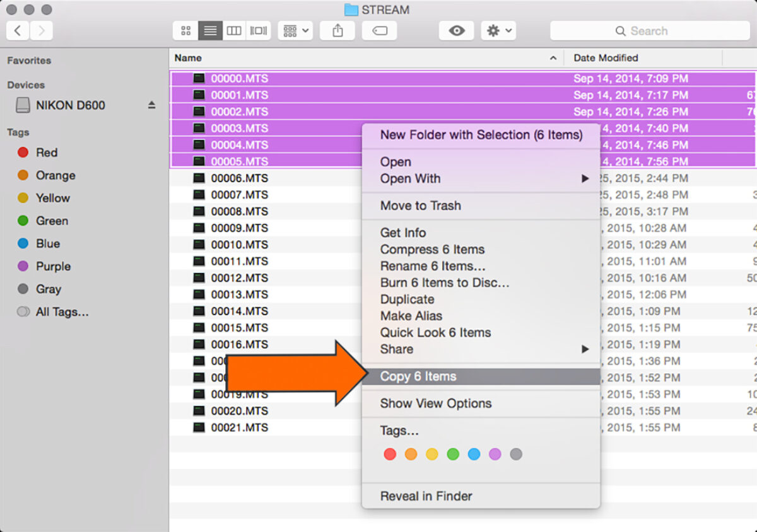
Task: Open the Arrange items dropdown
Action: coord(295,31)
